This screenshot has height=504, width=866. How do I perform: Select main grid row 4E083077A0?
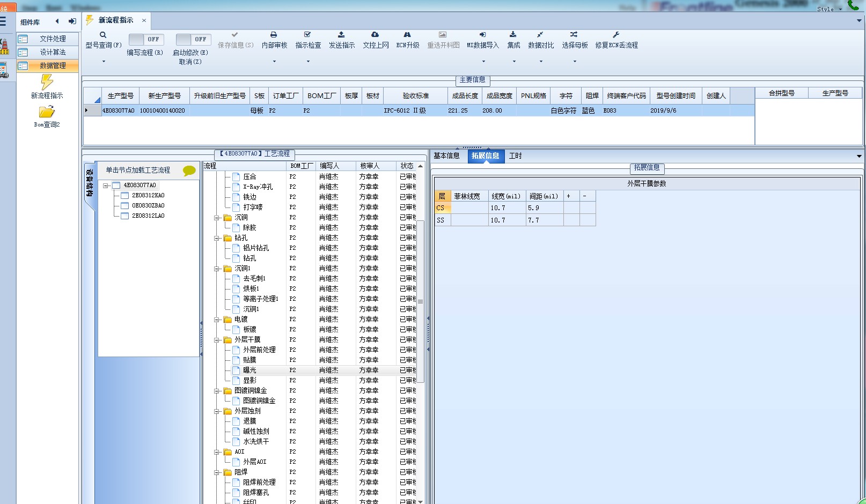point(419,110)
